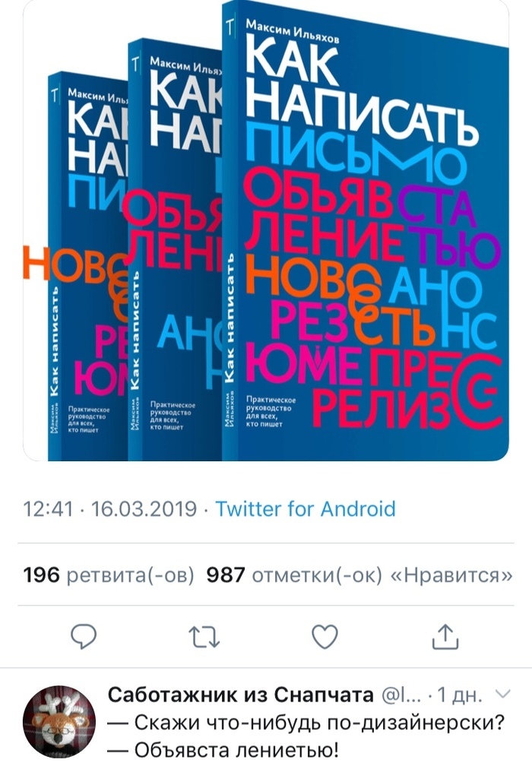The width and height of the screenshot is (532, 766).
Task: Tap the tweet timestamp 12:41 · 16.03.2019
Action: (x=110, y=509)
